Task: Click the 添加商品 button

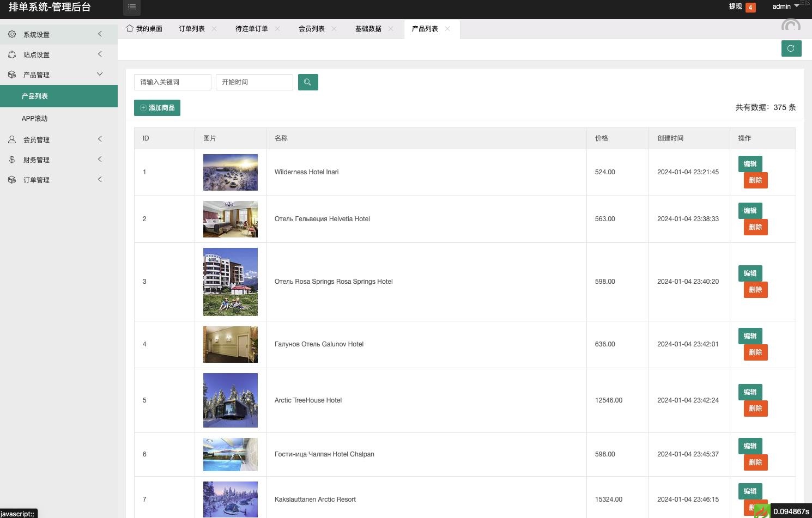Action: tap(157, 108)
